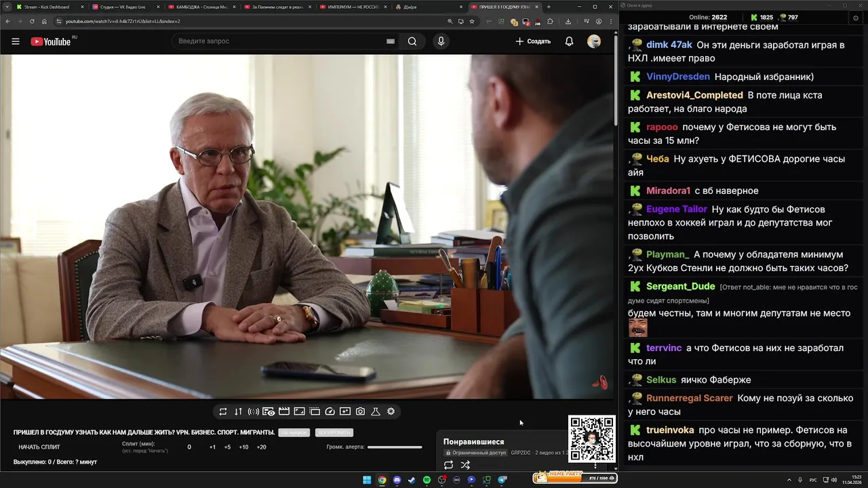Click the youtube.com address bar
Screen dimensions: 868x488
(251, 21)
